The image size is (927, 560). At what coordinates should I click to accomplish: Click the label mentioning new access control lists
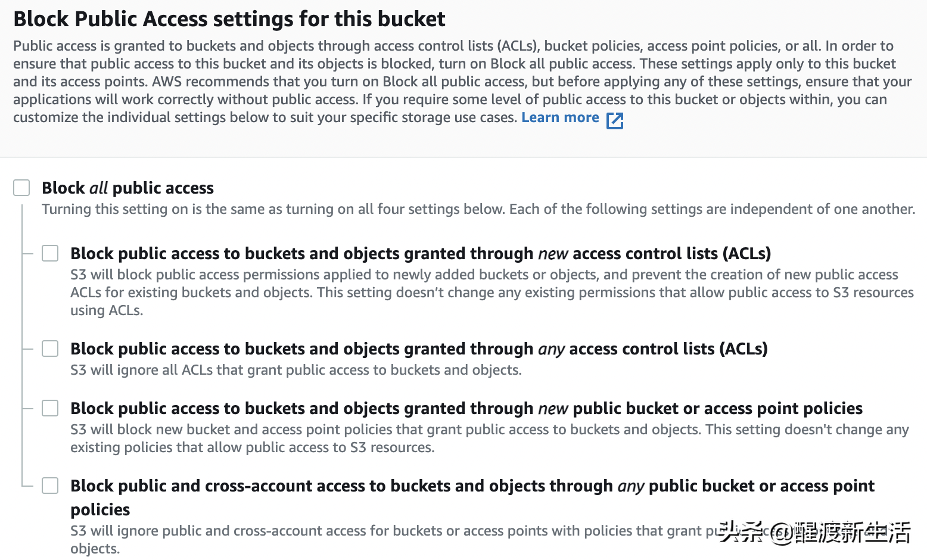click(421, 254)
